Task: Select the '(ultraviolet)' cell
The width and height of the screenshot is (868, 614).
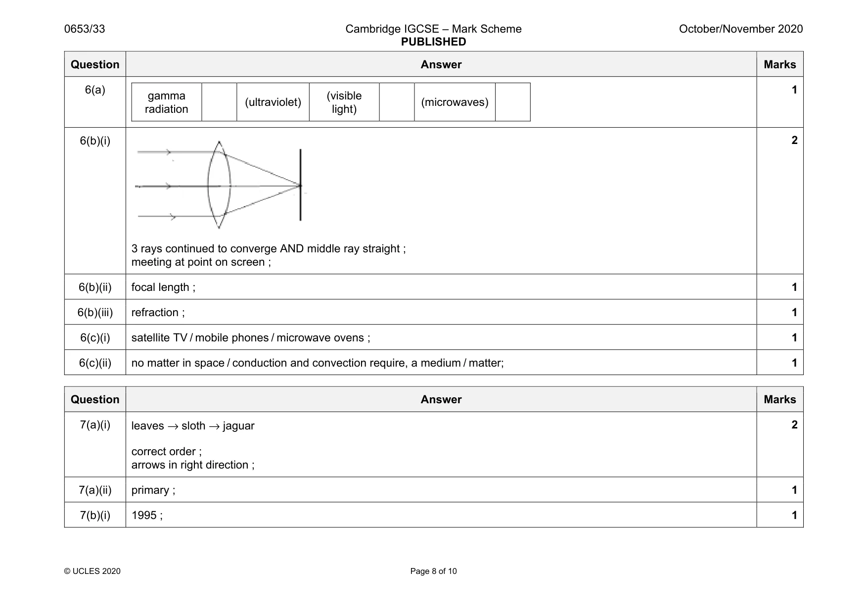Action: pyautogui.click(x=273, y=102)
